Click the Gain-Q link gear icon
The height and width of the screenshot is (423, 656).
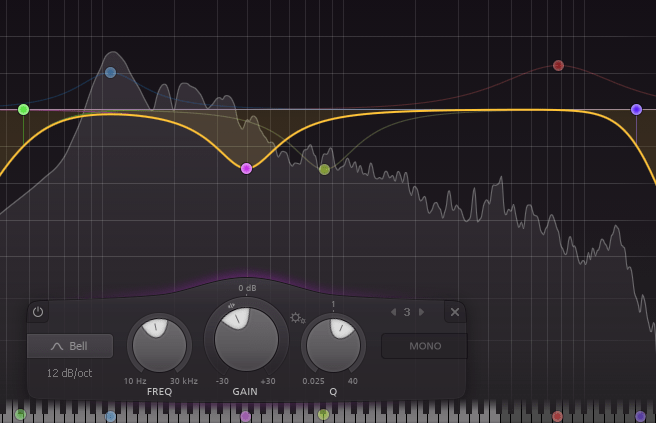click(297, 318)
